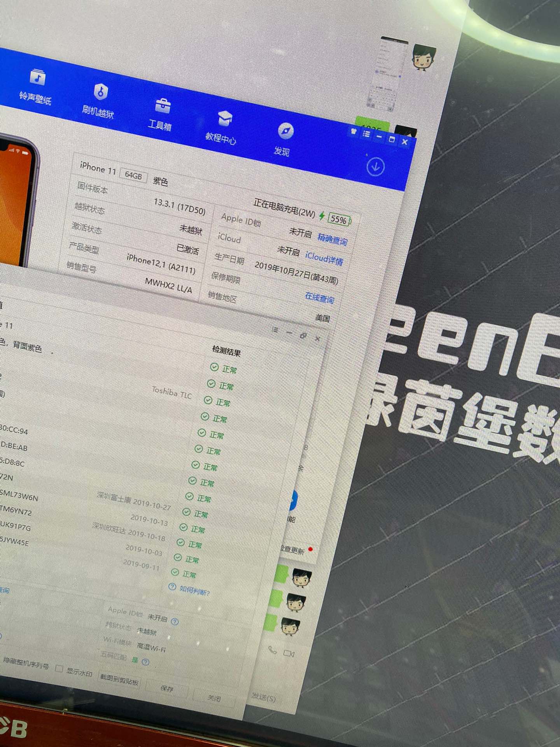Click the 64GB storage badge
This screenshot has height=747, width=560.
(133, 175)
